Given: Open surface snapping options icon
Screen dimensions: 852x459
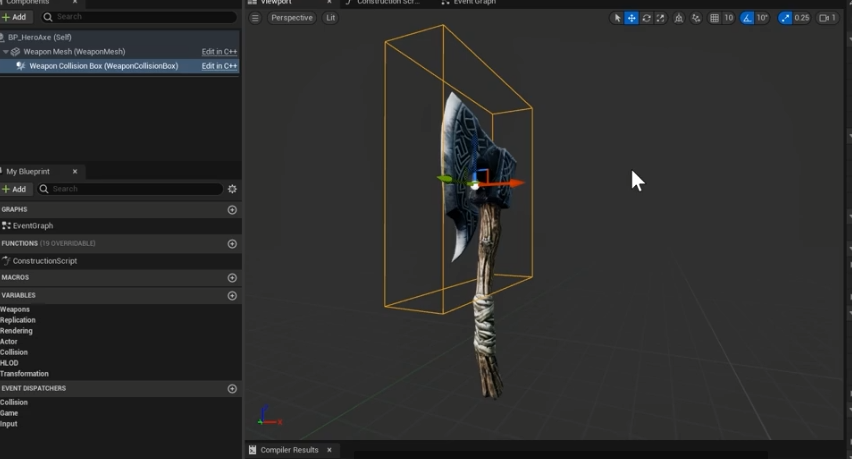Looking at the screenshot, I should point(696,18).
